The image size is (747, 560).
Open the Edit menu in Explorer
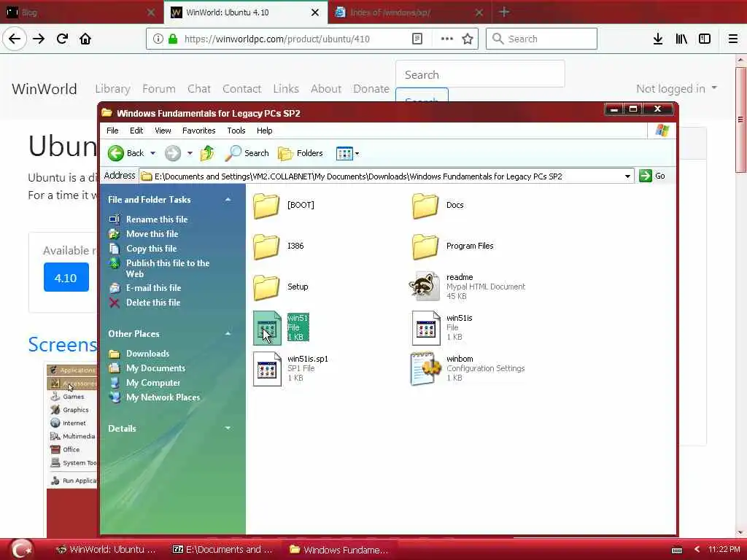click(136, 131)
